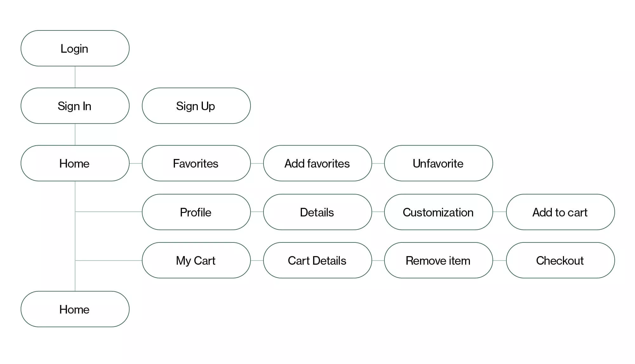Click the Add favorites node

click(x=317, y=163)
